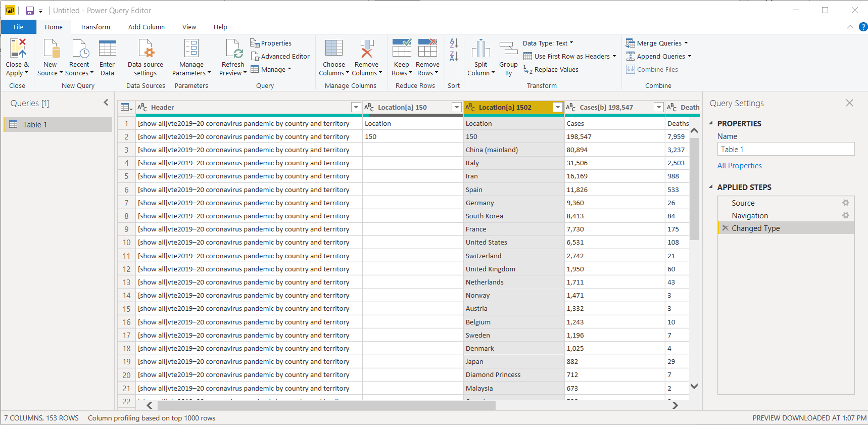This screenshot has width=868, height=425.
Task: Click the query Name input field
Action: point(786,149)
